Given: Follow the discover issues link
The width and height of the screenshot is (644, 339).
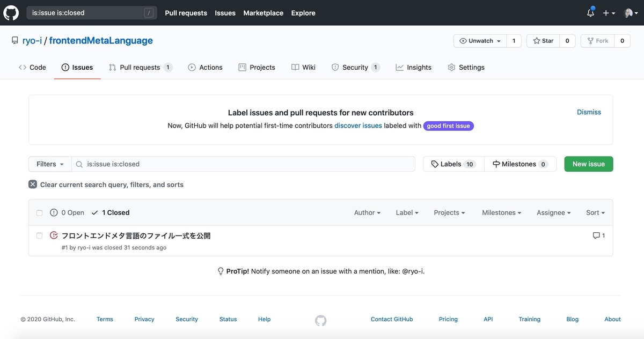Looking at the screenshot, I should pos(358,126).
